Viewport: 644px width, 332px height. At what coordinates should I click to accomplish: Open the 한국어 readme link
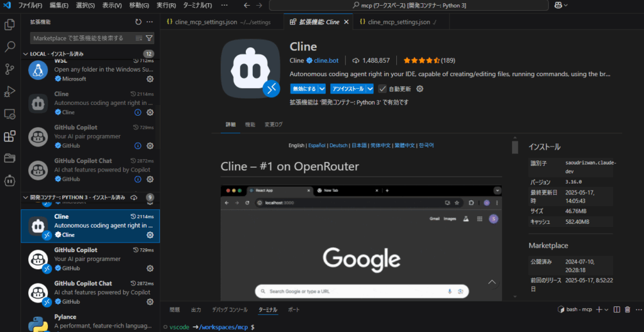(x=426, y=145)
